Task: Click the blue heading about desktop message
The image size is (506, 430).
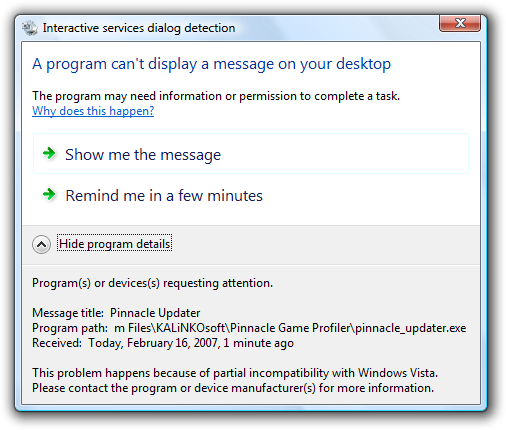Action: pos(212,64)
